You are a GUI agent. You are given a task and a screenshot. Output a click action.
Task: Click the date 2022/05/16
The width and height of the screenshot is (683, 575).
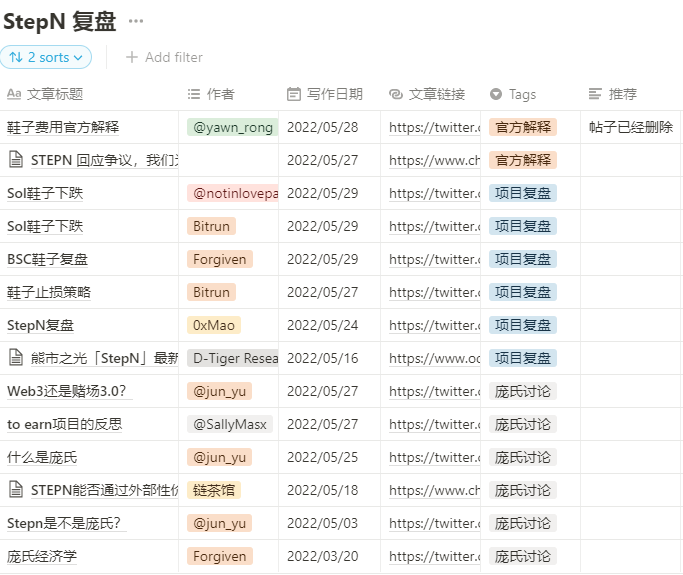coord(322,358)
